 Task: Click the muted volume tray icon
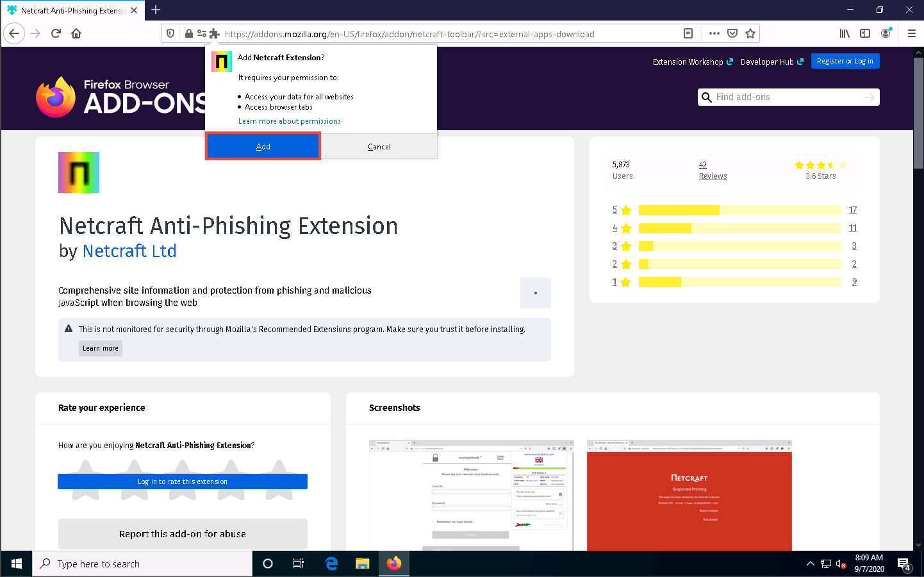coord(841,564)
